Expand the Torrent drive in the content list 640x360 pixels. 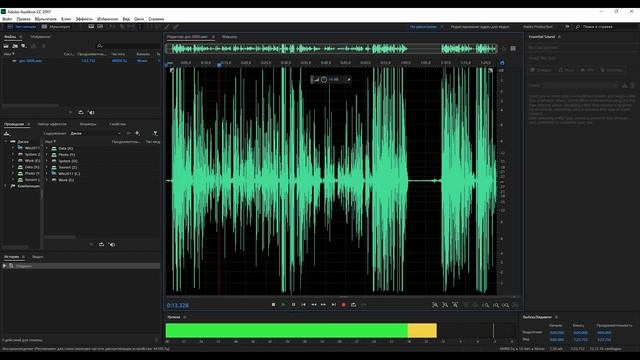pos(47,167)
